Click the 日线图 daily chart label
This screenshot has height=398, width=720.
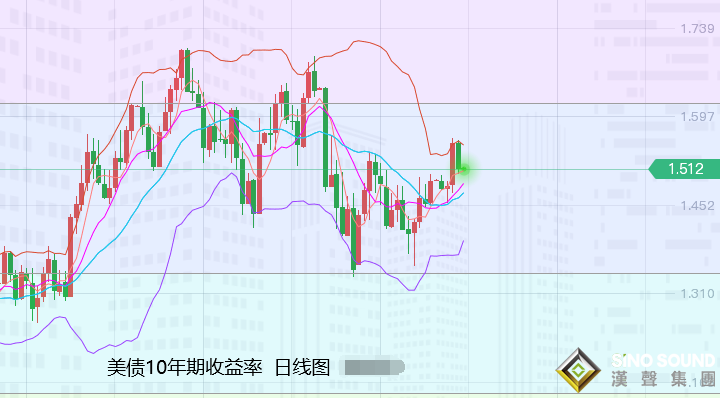click(x=302, y=367)
